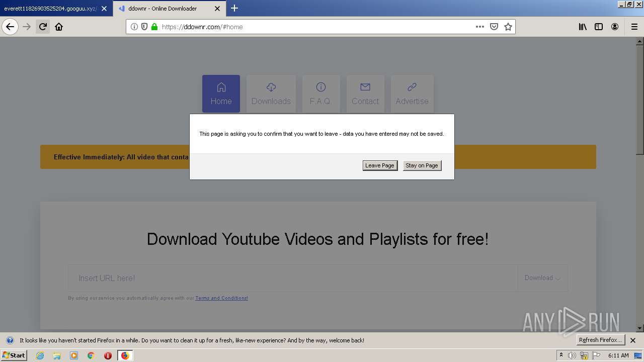Launch Internet Explorer from taskbar
This screenshot has width=644, height=362.
point(40,355)
